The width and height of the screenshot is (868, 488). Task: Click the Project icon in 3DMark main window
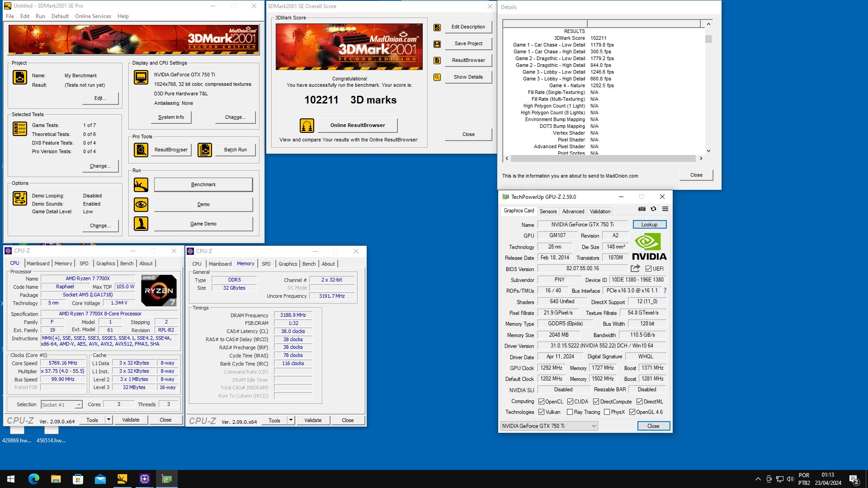click(x=19, y=78)
